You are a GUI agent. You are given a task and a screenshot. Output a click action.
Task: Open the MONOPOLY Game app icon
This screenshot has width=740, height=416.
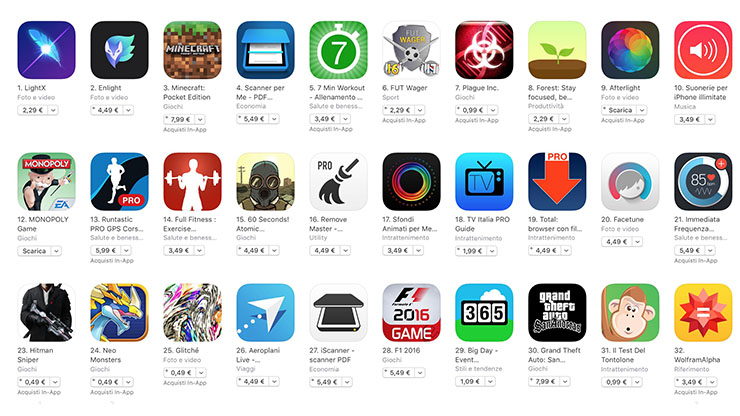pyautogui.click(x=46, y=181)
